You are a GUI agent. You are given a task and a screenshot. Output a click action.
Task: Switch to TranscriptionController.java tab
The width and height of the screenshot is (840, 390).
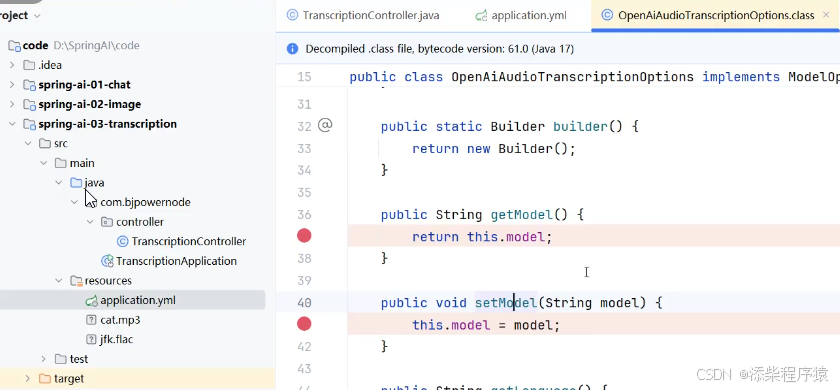pyautogui.click(x=363, y=16)
